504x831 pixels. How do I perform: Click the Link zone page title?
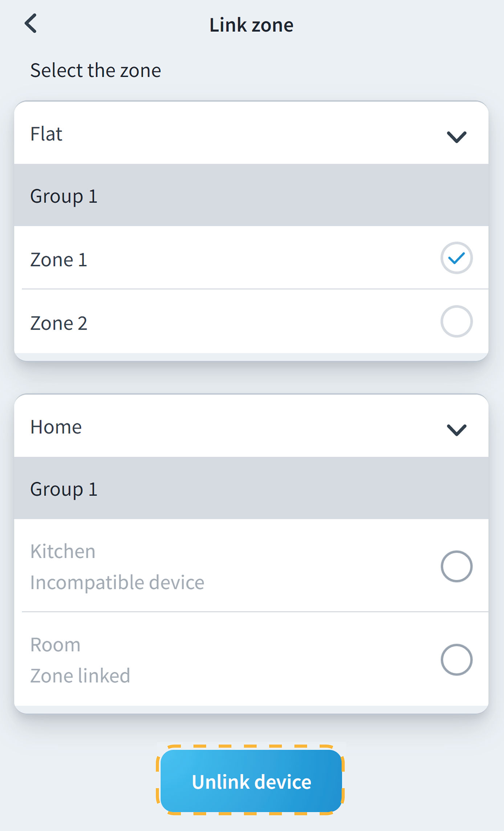click(251, 25)
